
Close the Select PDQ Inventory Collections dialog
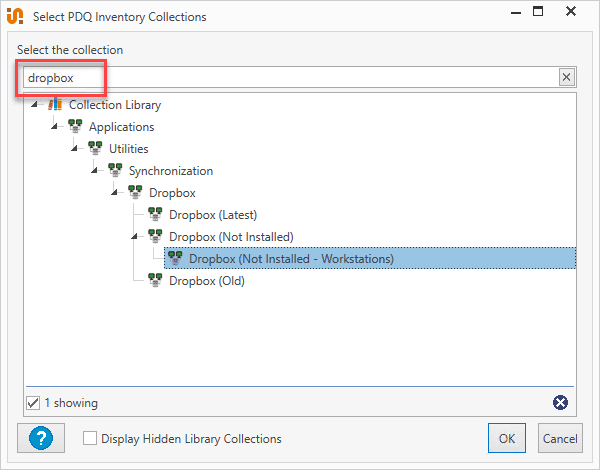pos(571,11)
